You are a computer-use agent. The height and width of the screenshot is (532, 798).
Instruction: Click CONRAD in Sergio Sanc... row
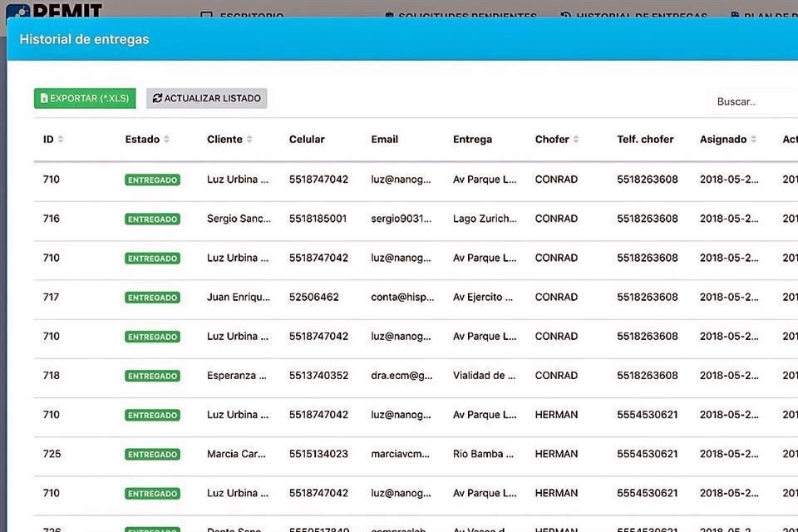(556, 219)
